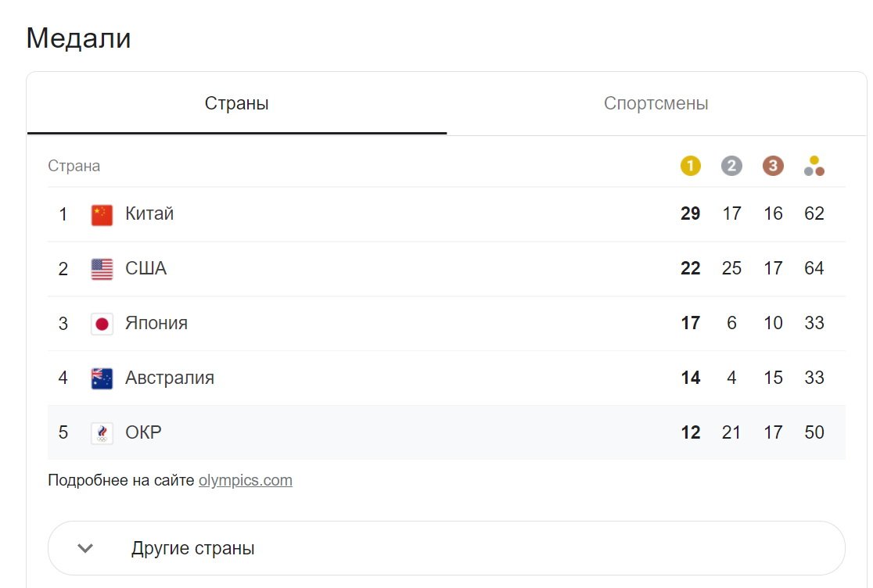
Task: Click the ОКР team name
Action: pyautogui.click(x=143, y=432)
